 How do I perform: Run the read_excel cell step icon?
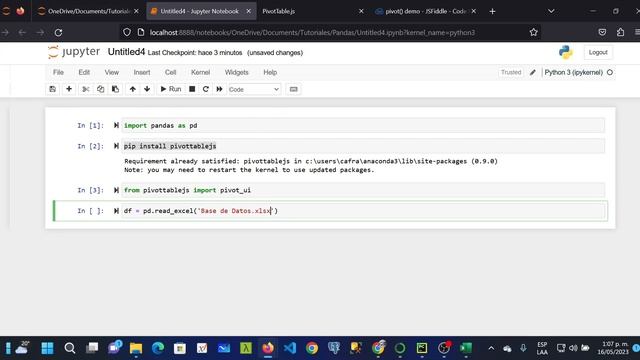(x=116, y=211)
